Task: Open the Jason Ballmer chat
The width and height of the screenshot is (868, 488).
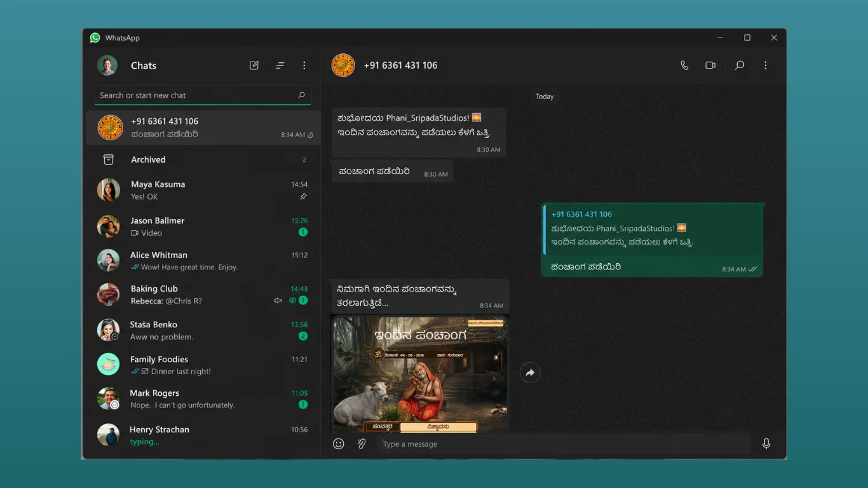Action: 203,226
